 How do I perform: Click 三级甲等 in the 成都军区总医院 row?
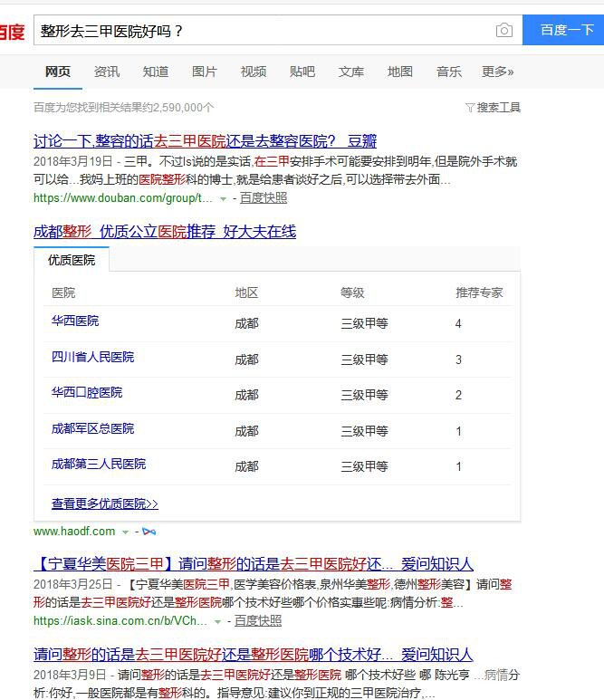tap(364, 431)
